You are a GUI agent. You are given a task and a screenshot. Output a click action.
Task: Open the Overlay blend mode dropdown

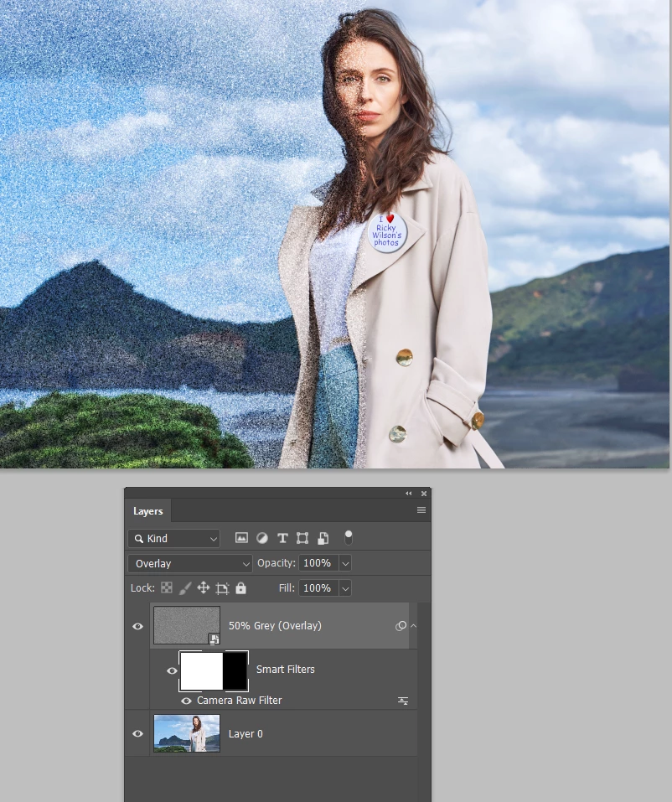pos(190,563)
